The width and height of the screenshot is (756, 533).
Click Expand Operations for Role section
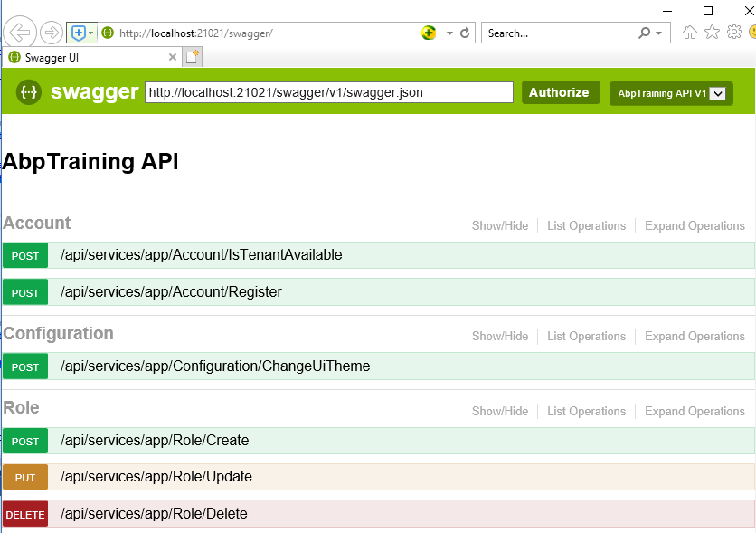coord(695,411)
